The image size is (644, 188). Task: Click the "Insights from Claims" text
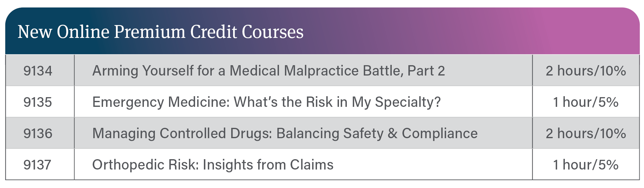click(x=268, y=165)
